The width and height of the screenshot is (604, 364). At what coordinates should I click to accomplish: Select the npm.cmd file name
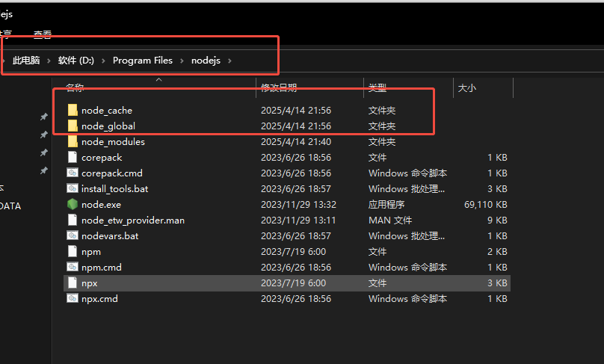click(x=102, y=268)
